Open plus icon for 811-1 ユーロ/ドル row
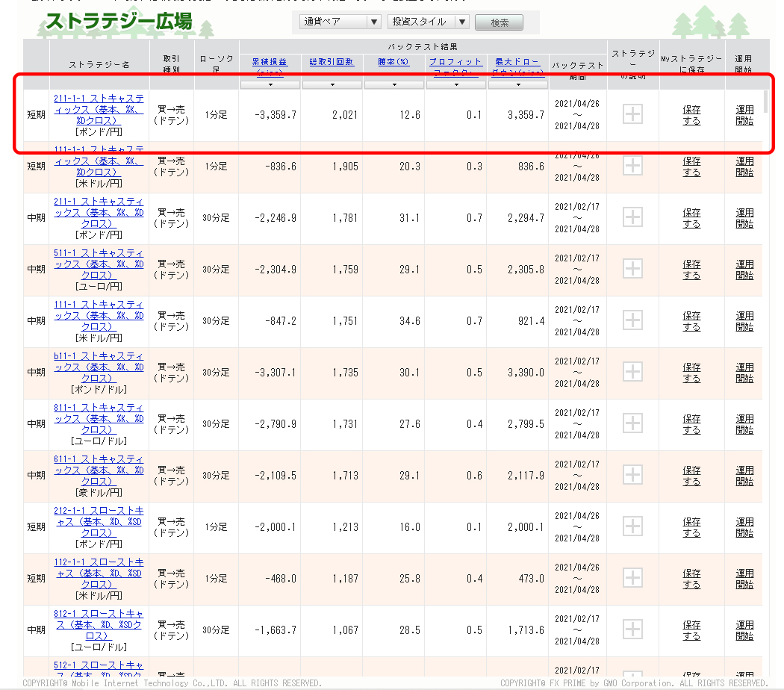The width and height of the screenshot is (784, 690). (632, 423)
